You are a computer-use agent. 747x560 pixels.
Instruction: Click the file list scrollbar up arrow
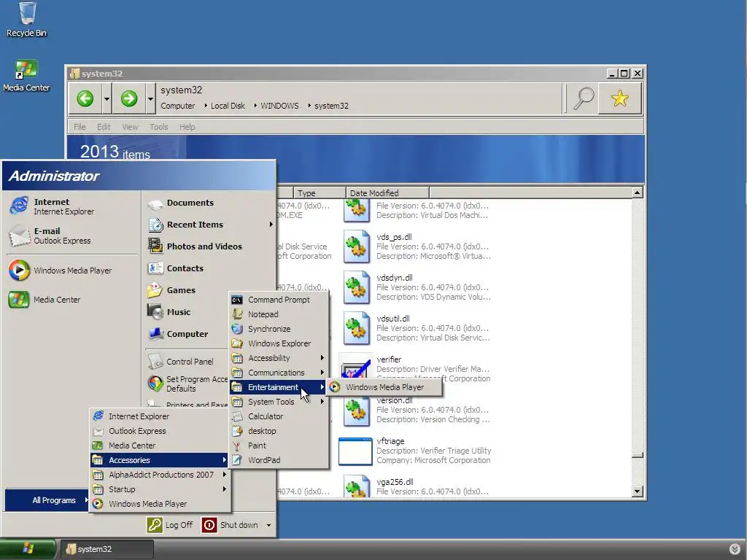(638, 192)
